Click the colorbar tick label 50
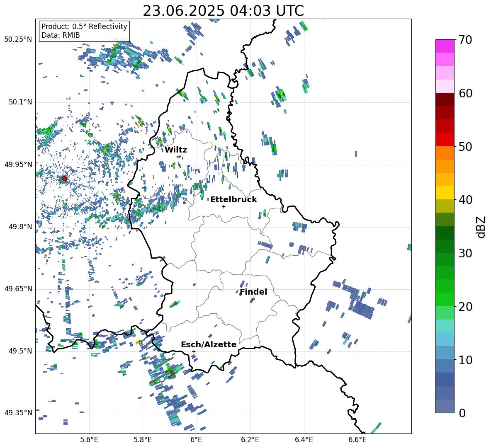Image resolution: width=491 pixels, height=448 pixels. 465,146
